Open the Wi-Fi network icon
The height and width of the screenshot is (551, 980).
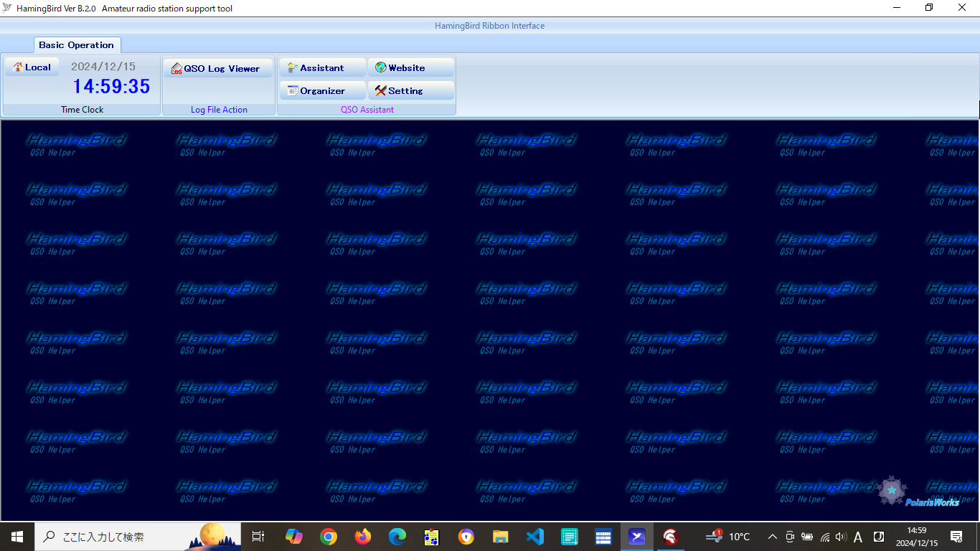click(825, 537)
